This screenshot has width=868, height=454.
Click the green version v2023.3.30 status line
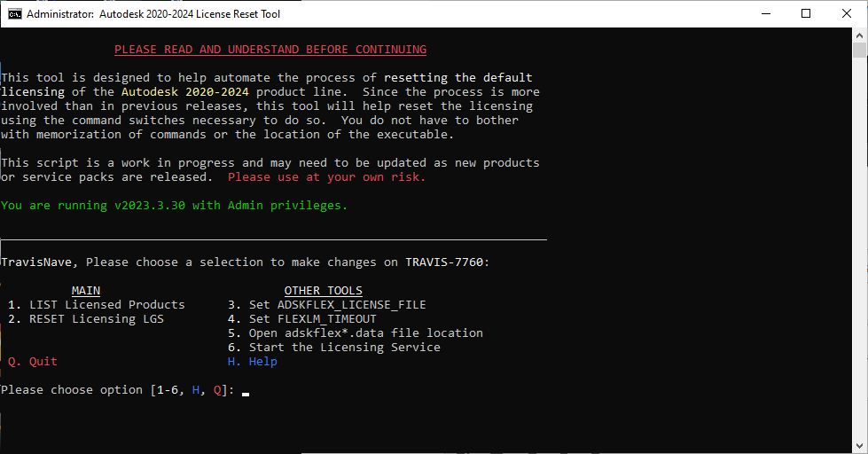175,206
